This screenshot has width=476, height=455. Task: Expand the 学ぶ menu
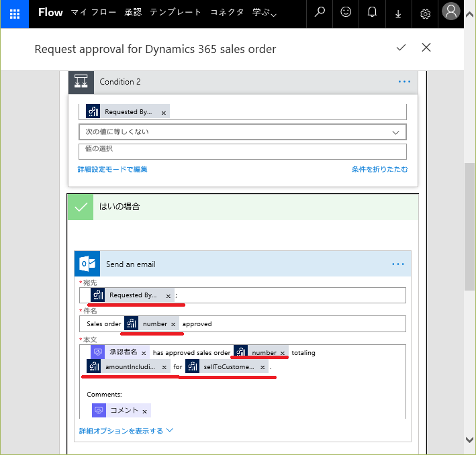(265, 13)
